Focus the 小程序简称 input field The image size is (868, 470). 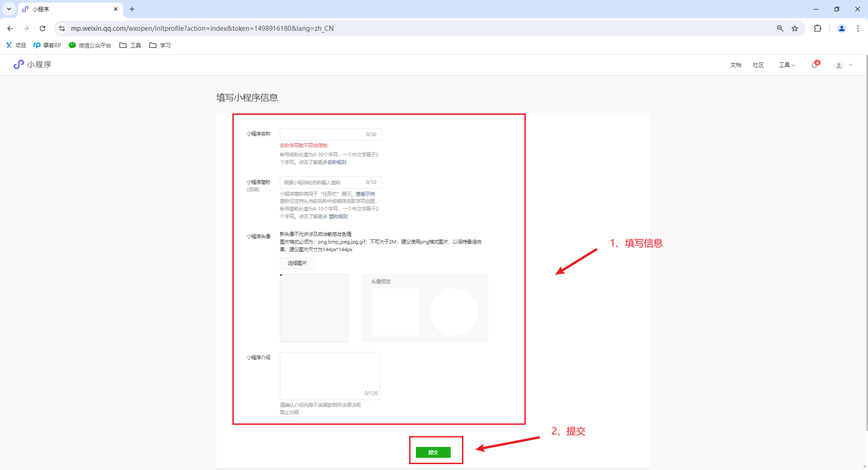[331, 183]
